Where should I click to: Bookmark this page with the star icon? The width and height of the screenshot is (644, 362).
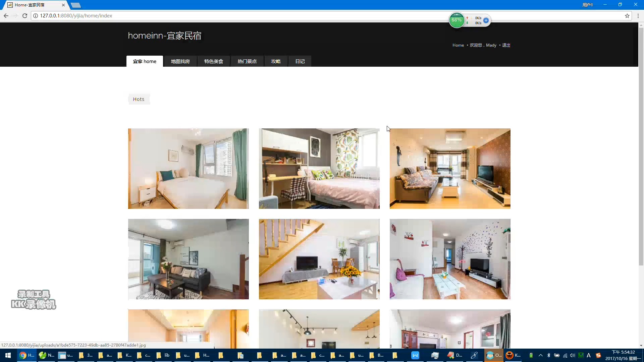pyautogui.click(x=627, y=16)
